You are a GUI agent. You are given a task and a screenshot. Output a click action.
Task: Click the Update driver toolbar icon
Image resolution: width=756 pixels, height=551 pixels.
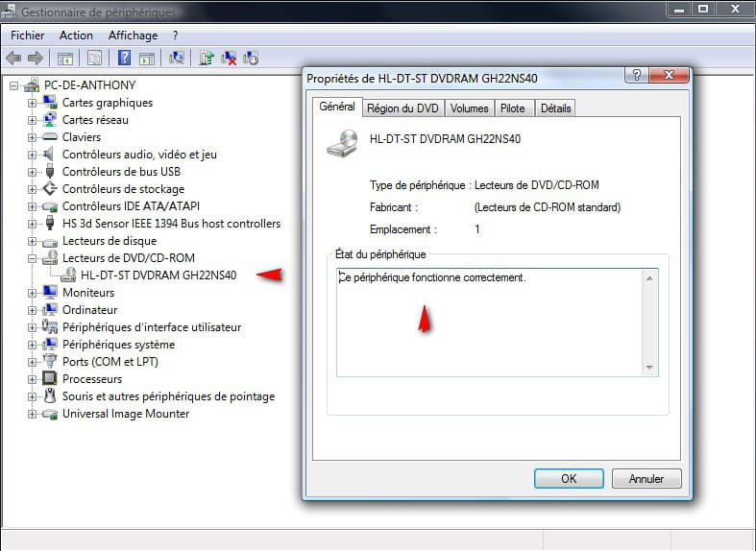coord(207,58)
